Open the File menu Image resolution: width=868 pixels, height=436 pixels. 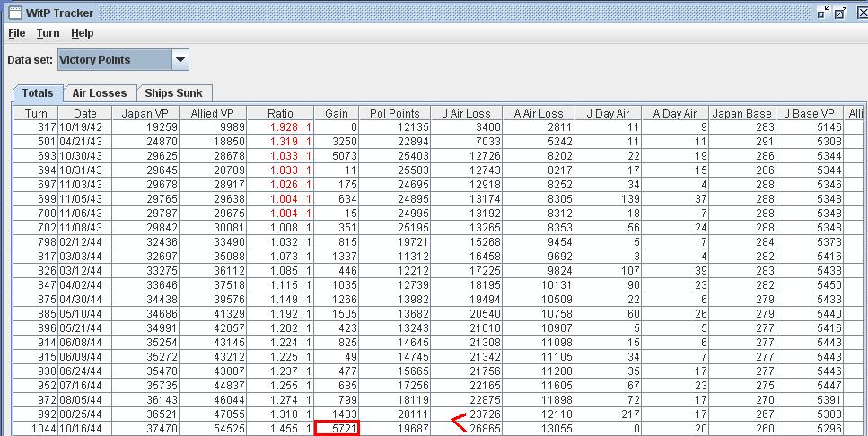point(17,33)
